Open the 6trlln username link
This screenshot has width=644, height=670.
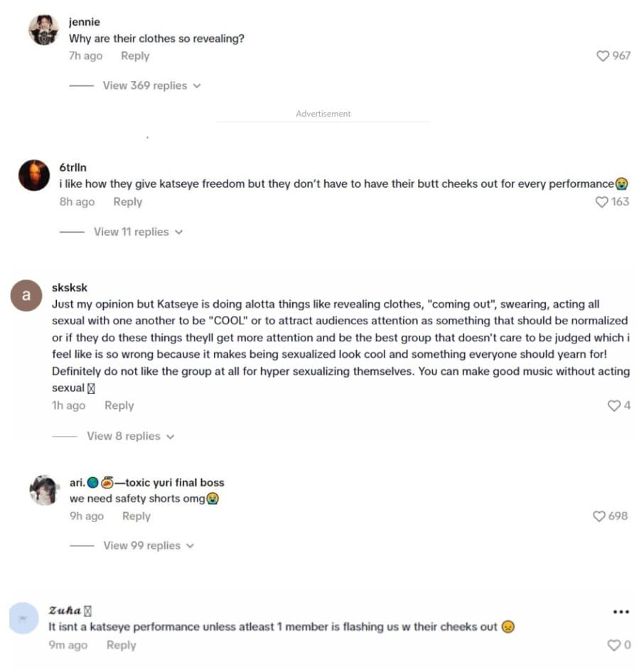(73, 168)
